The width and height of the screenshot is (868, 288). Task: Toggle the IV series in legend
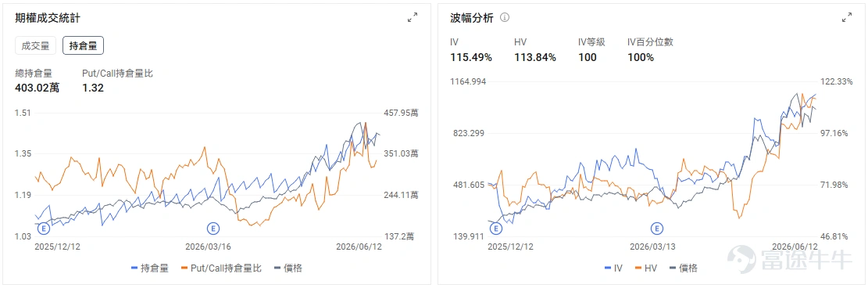[613, 268]
